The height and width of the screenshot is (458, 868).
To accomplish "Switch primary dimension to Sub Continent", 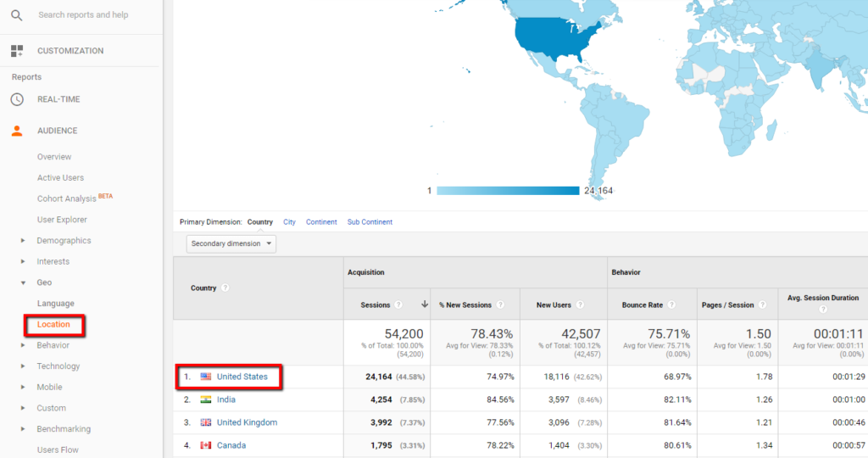I will 370,222.
